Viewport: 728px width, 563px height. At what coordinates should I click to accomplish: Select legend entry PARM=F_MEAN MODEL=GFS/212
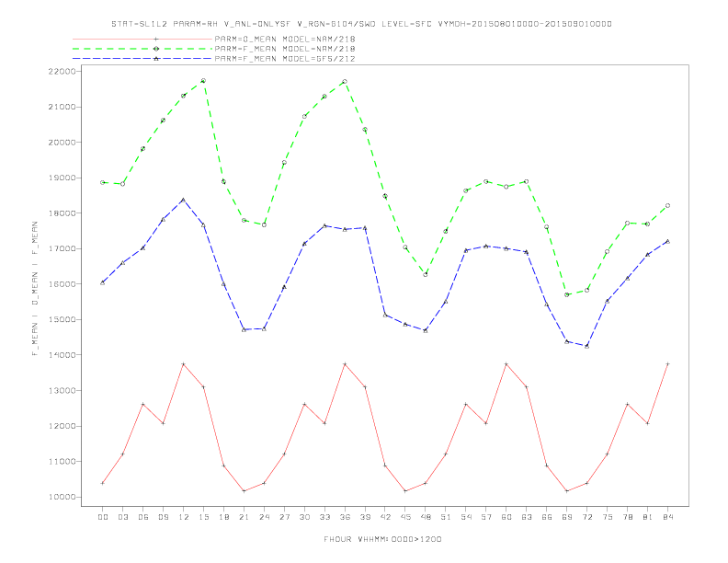click(285, 59)
